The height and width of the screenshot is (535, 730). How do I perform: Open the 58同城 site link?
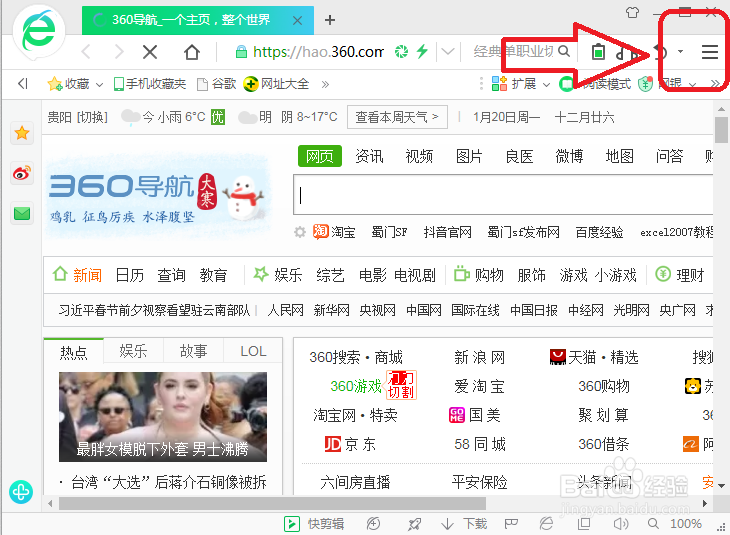click(480, 444)
